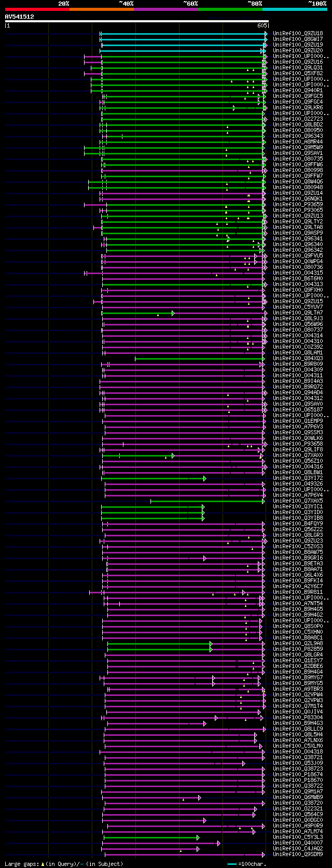Image resolution: width=332 pixels, height=868 pixels.
Task: Select hit label UniRef100_B6T6H0
Action: pyautogui.click(x=298, y=278)
